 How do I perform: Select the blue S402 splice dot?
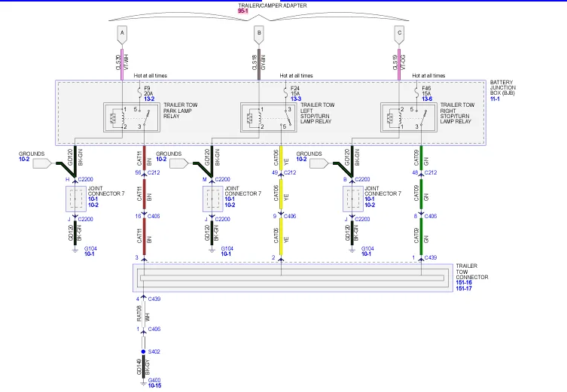(x=143, y=351)
